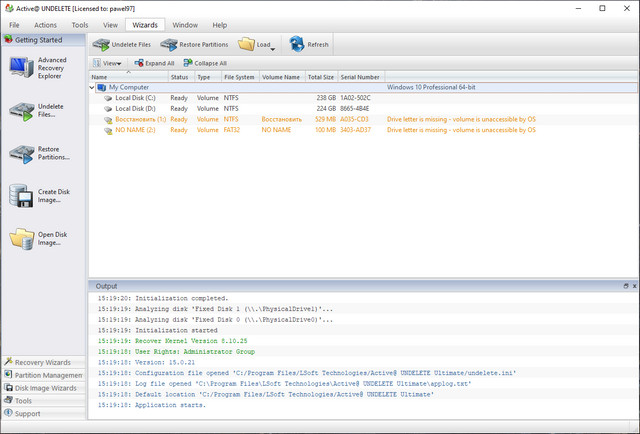The width and height of the screenshot is (640, 434).
Task: Open the View dropdown
Action: [110, 63]
